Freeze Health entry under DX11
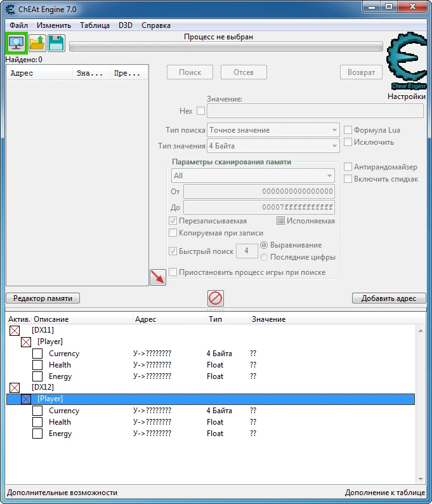 click(x=37, y=365)
